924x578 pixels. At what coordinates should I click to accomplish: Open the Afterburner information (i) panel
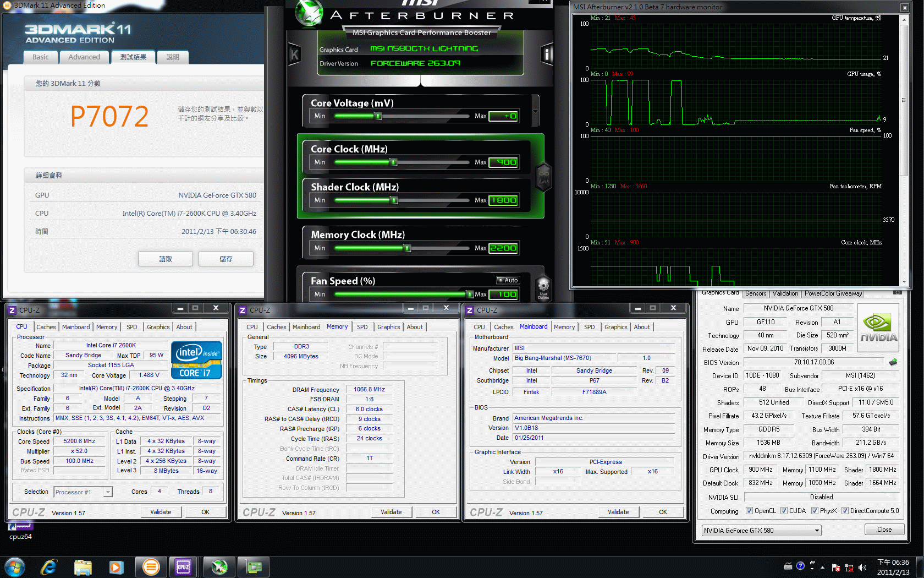(x=547, y=54)
